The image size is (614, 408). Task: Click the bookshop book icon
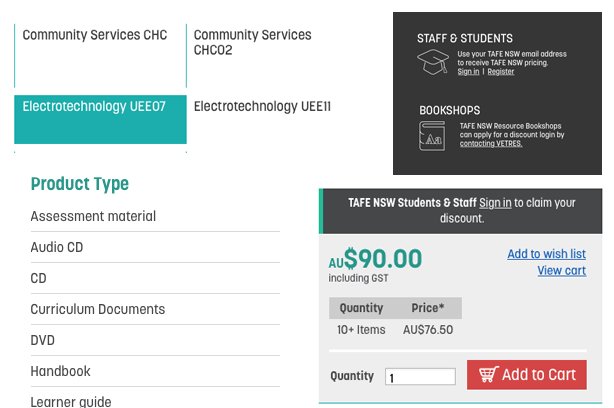click(432, 136)
